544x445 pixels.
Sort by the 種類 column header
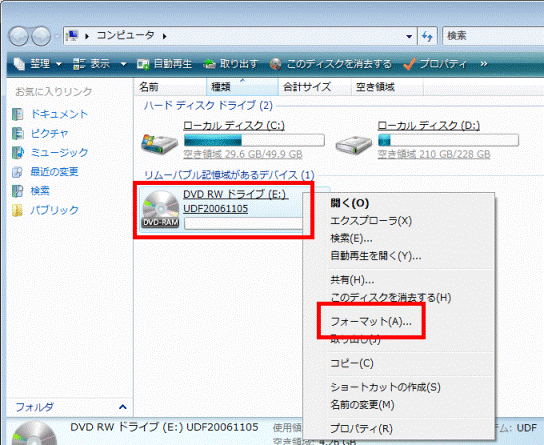tap(242, 87)
